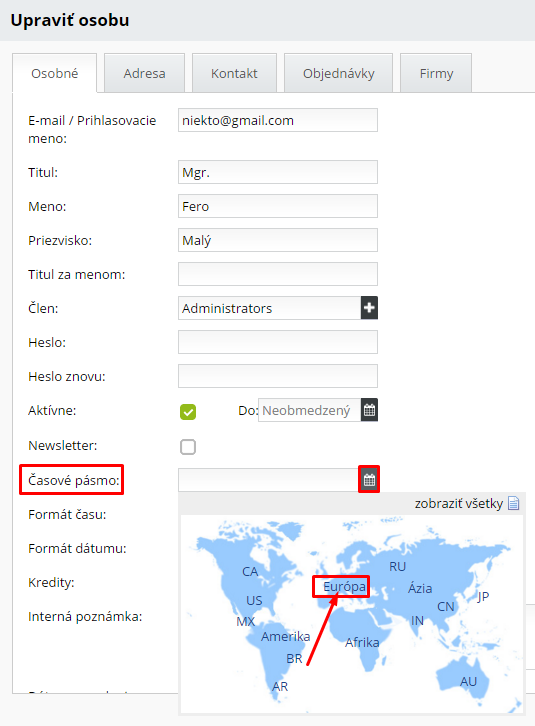
Task: Click the Interná poznámka label
Action: [85, 617]
